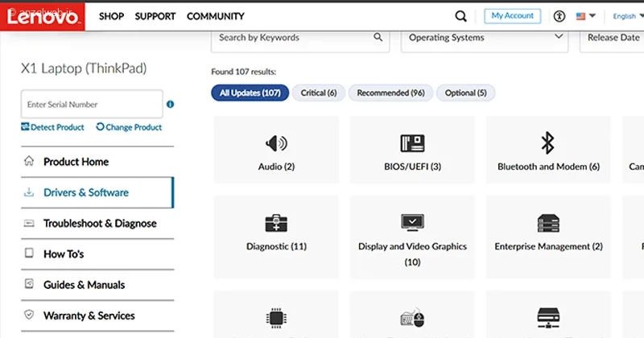Click the Lenovo logo
This screenshot has width=644, height=338.
[x=43, y=16]
